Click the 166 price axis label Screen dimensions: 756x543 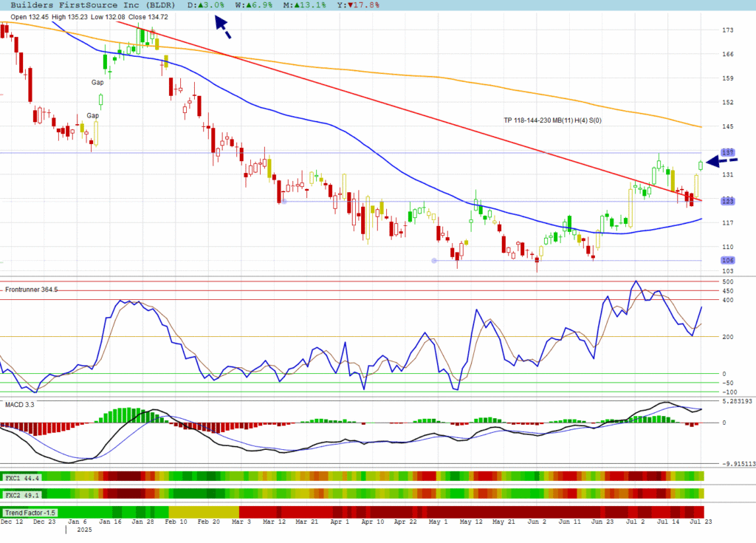coord(727,54)
